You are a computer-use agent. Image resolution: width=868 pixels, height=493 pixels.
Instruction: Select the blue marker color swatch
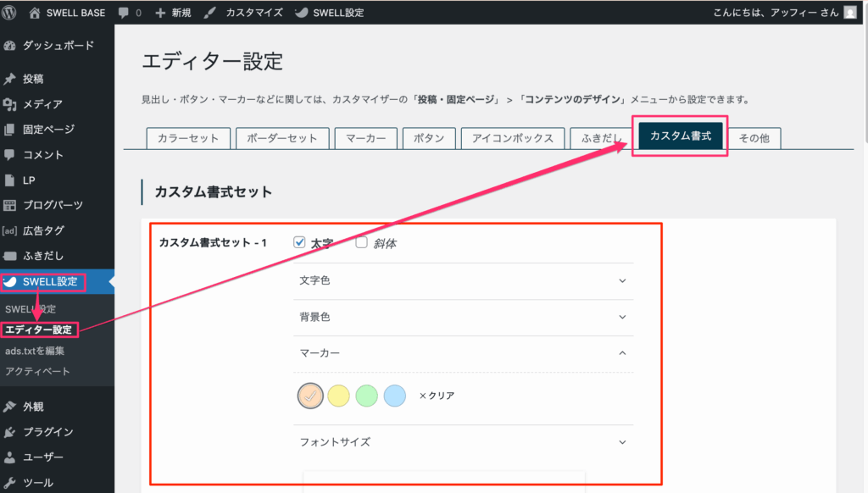click(x=394, y=396)
